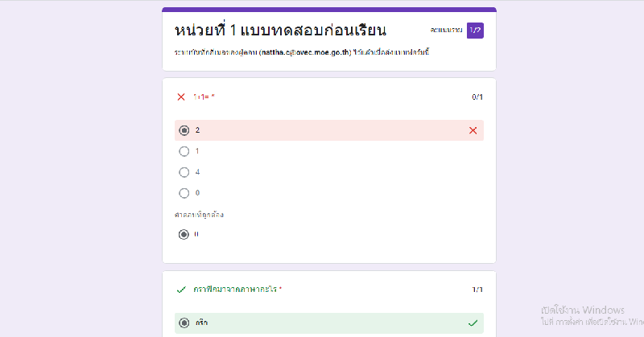The height and width of the screenshot is (337, 644).
Task: Select the radio button for answer 2
Action: click(184, 130)
